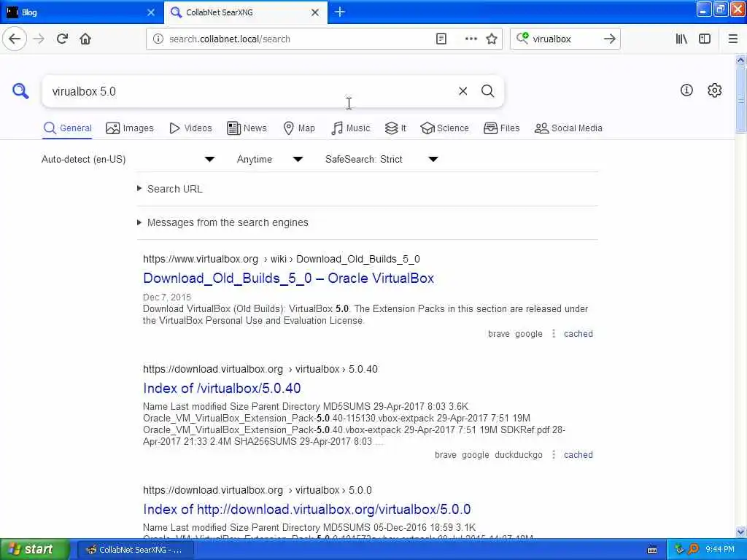The image size is (747, 560).
Task: Open page actions three-dot menu
Action: 471,39
